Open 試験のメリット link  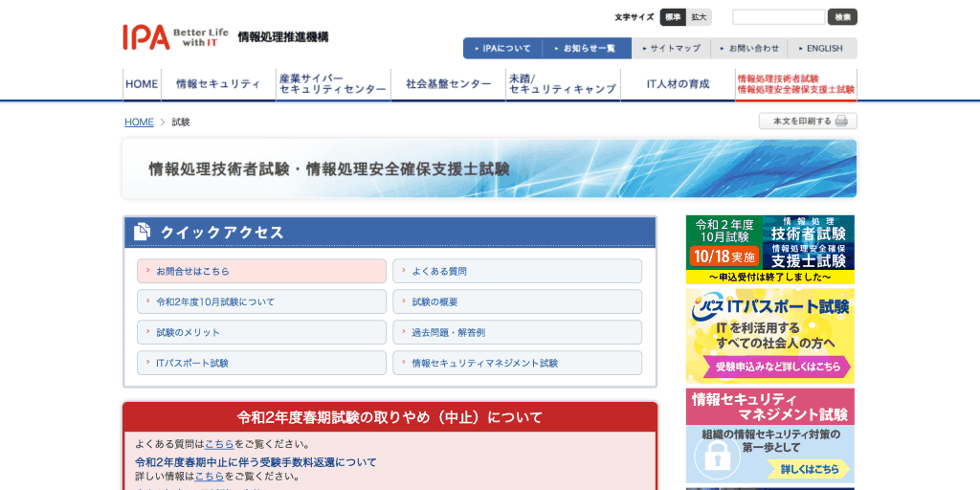coord(262,332)
